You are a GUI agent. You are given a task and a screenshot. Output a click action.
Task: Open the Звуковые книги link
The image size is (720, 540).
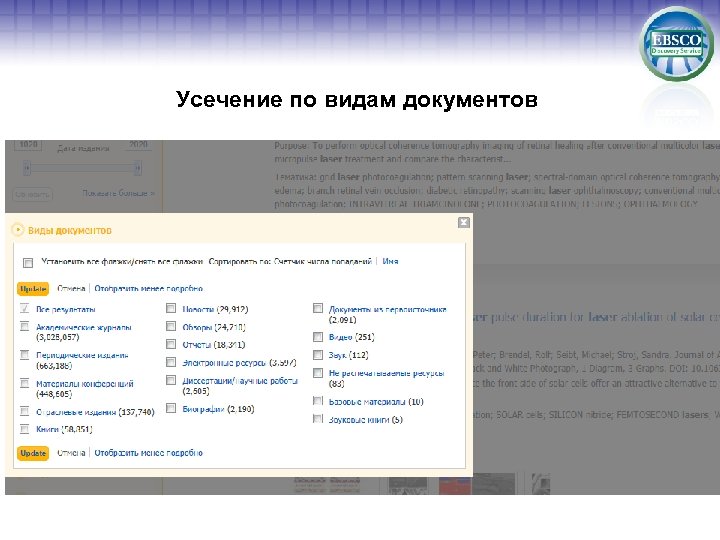tap(359, 420)
